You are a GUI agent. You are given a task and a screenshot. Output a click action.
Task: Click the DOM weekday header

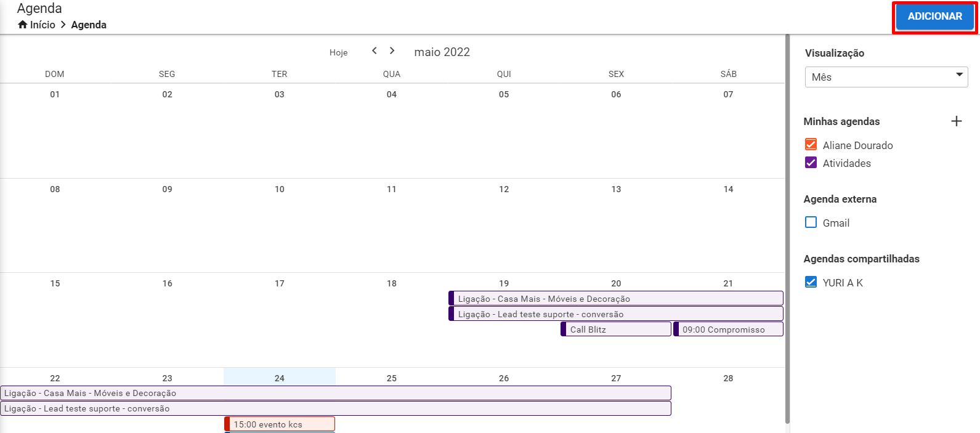(55, 74)
